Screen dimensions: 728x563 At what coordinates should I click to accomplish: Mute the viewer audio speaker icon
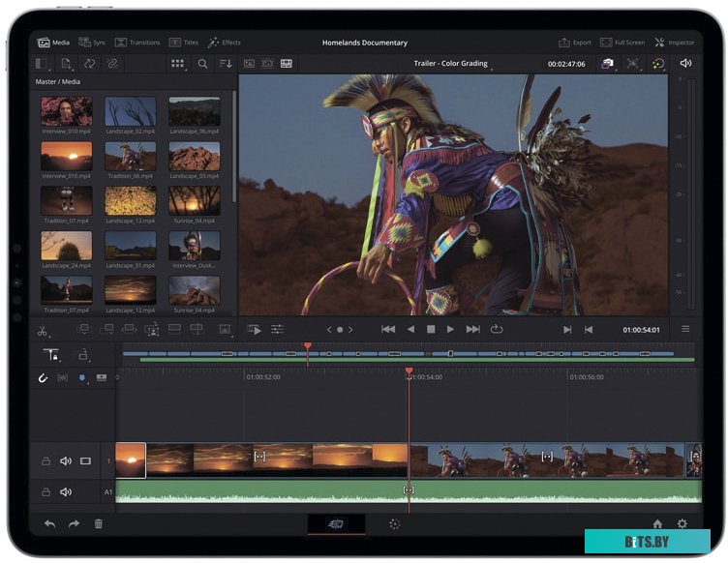click(x=685, y=64)
